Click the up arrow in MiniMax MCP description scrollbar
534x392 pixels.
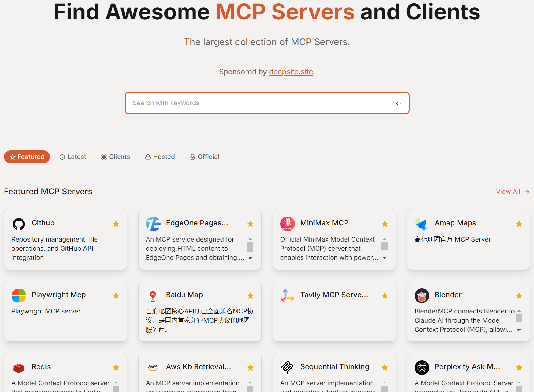pos(385,239)
